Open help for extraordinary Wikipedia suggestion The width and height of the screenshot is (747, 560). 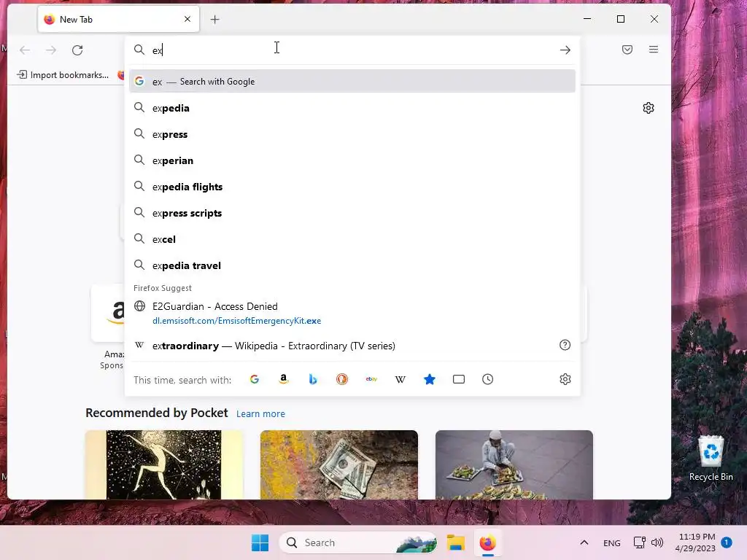coord(565,345)
